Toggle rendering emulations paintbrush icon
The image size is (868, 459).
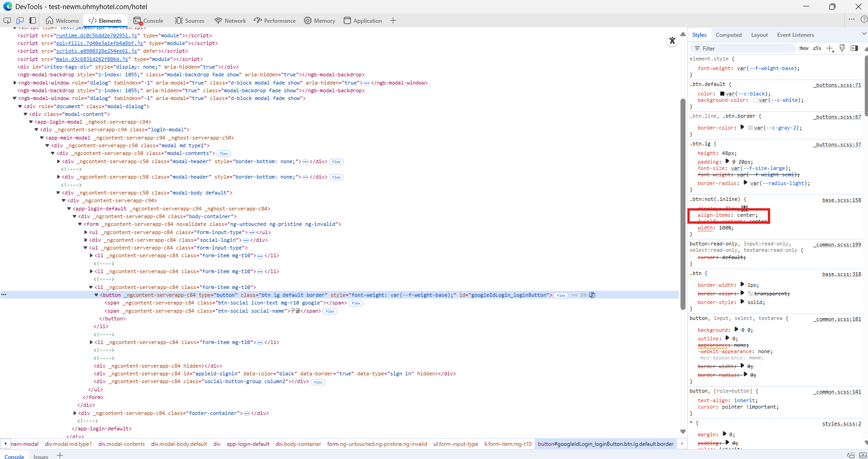tap(842, 48)
